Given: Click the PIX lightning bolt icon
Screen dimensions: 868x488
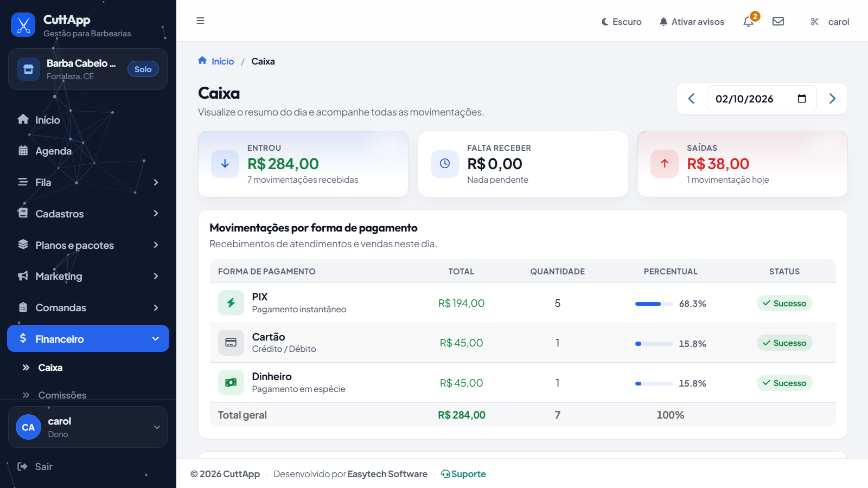Looking at the screenshot, I should (x=231, y=303).
